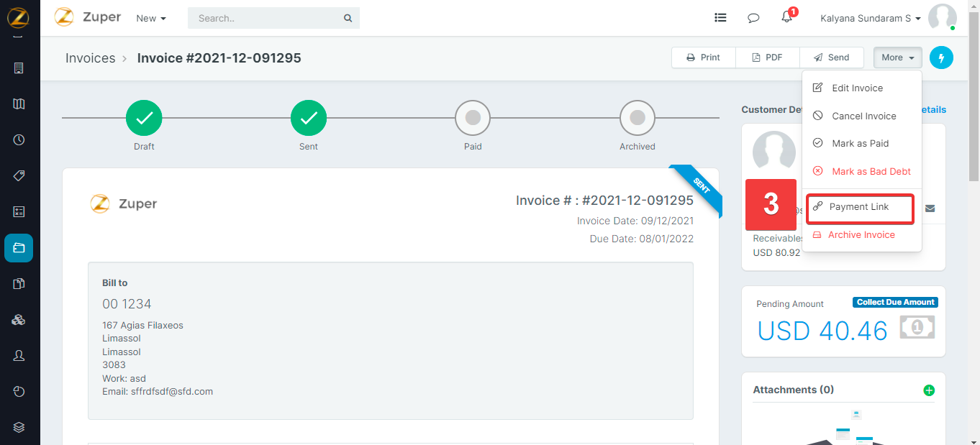This screenshot has height=445, width=980.
Task: Open the chat bubble icon
Action: [x=753, y=18]
